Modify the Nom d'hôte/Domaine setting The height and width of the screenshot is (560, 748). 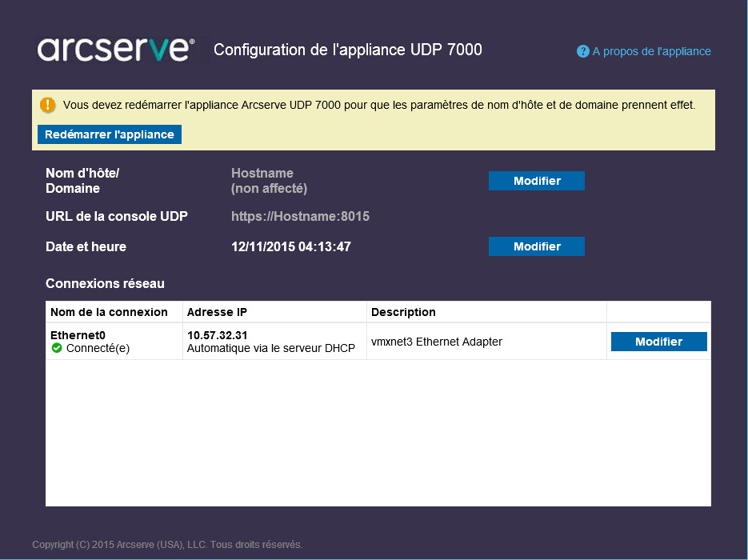[537, 181]
